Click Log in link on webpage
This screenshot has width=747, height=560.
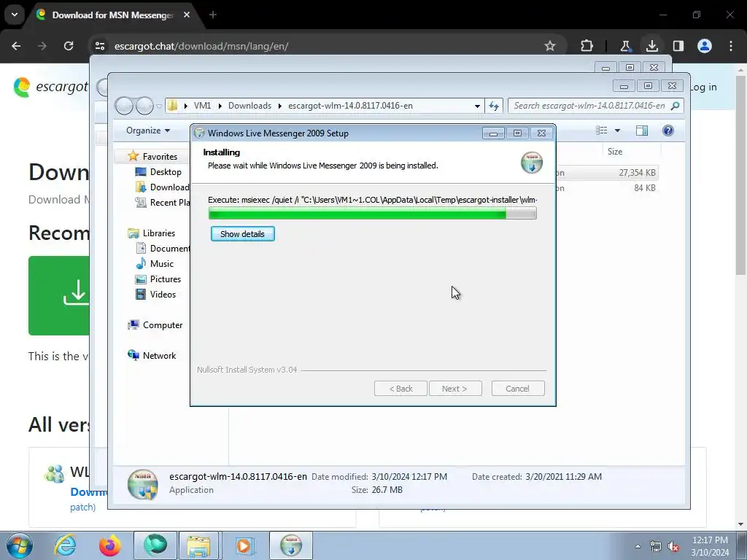point(703,87)
